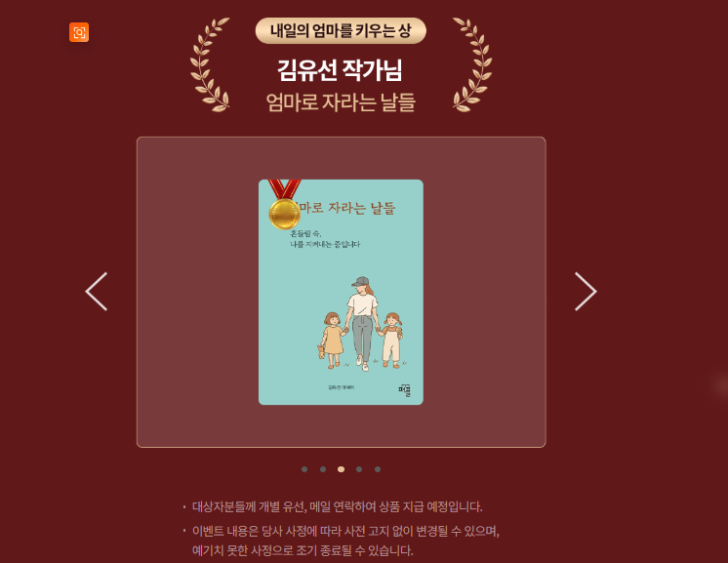This screenshot has width=728, height=563.
Task: Click the publisher logo on book cover
Action: tap(404, 390)
